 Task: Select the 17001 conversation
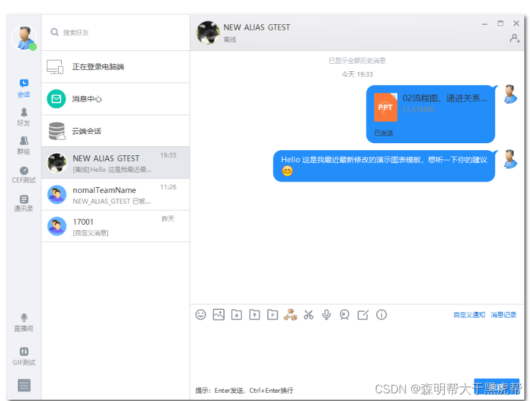click(x=115, y=227)
